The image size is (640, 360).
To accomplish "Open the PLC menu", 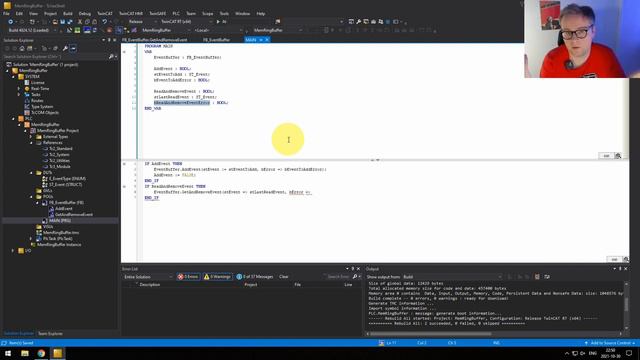I will 176,13.
